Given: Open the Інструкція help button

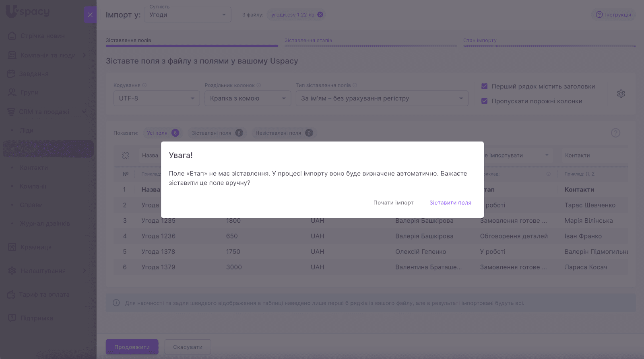Looking at the screenshot, I should pos(614,15).
